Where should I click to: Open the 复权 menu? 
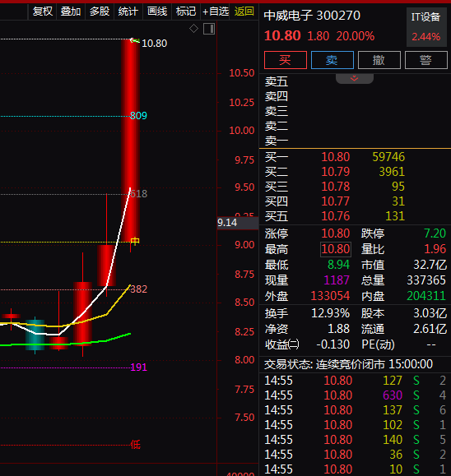pos(43,12)
